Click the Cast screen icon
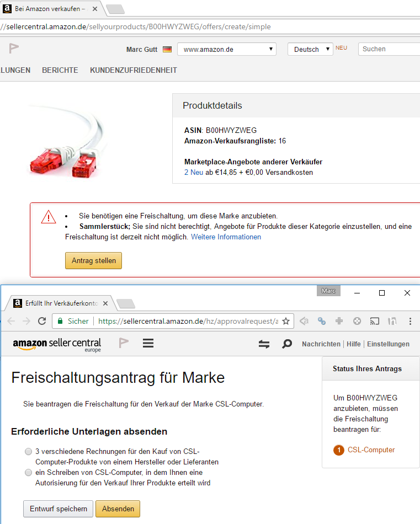This screenshot has width=420, height=524. [375, 321]
